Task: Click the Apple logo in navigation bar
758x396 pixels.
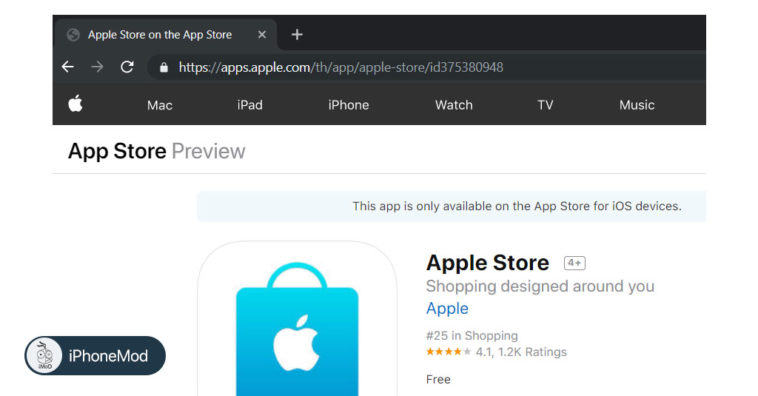Action: click(x=75, y=103)
